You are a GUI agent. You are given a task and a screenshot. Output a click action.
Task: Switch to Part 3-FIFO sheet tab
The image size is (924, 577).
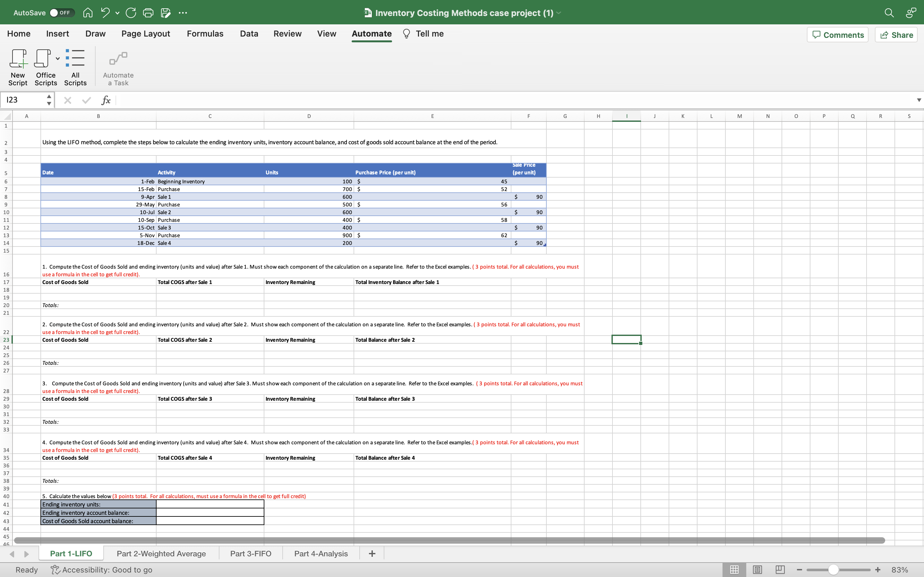coord(251,553)
